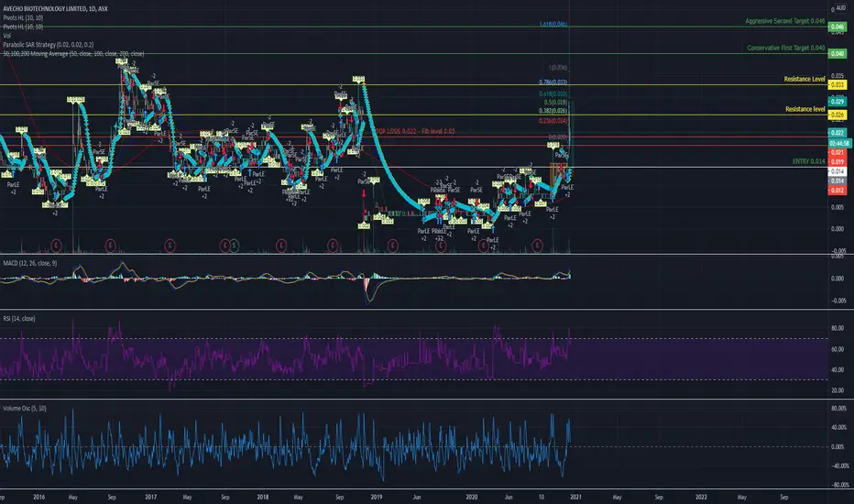The image size is (854, 504).
Task: Click the 2016 label on the time axis
Action: click(x=38, y=497)
